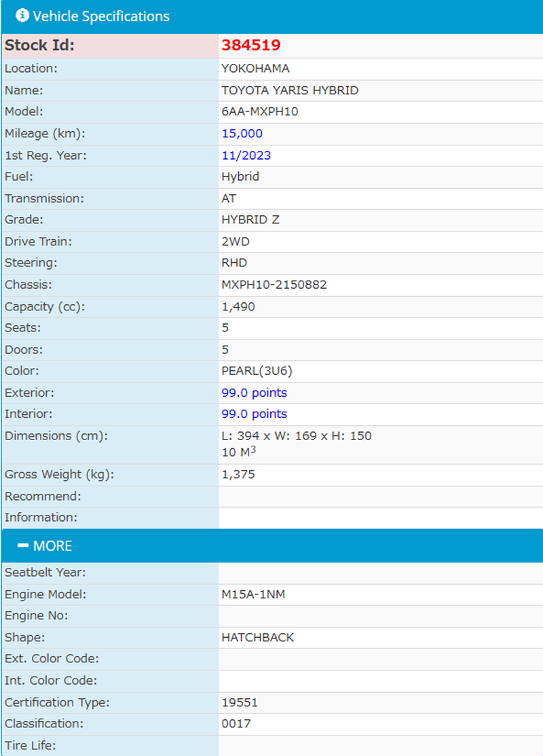Viewport: 543px width, 756px height.
Task: Click the Classification: label
Action: point(44,723)
